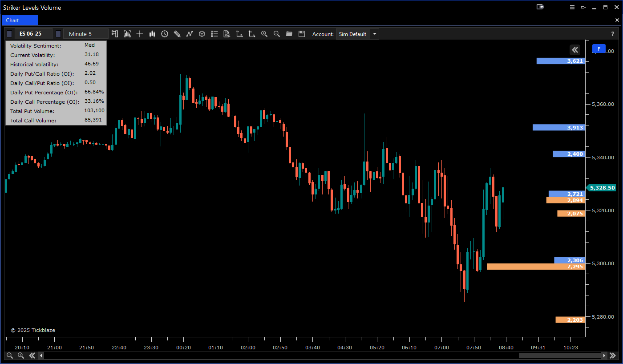
Task: Jump back with bottom-left double chevron
Action: point(32,356)
